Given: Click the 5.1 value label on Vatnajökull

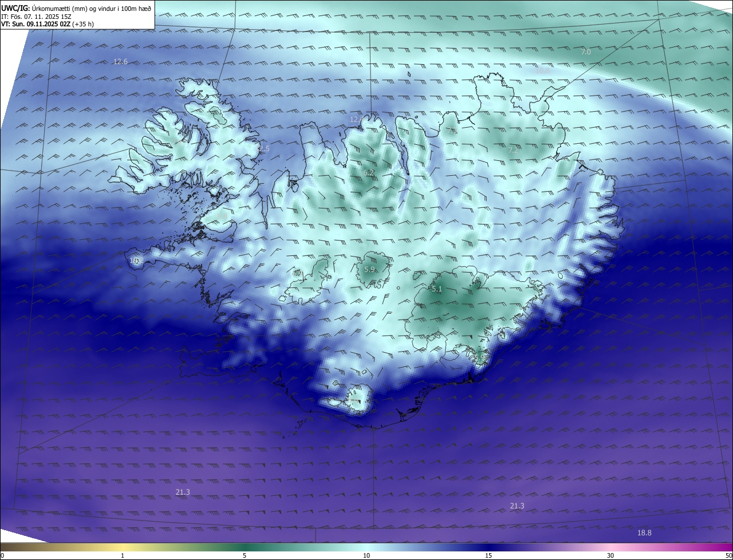Looking at the screenshot, I should point(437,289).
